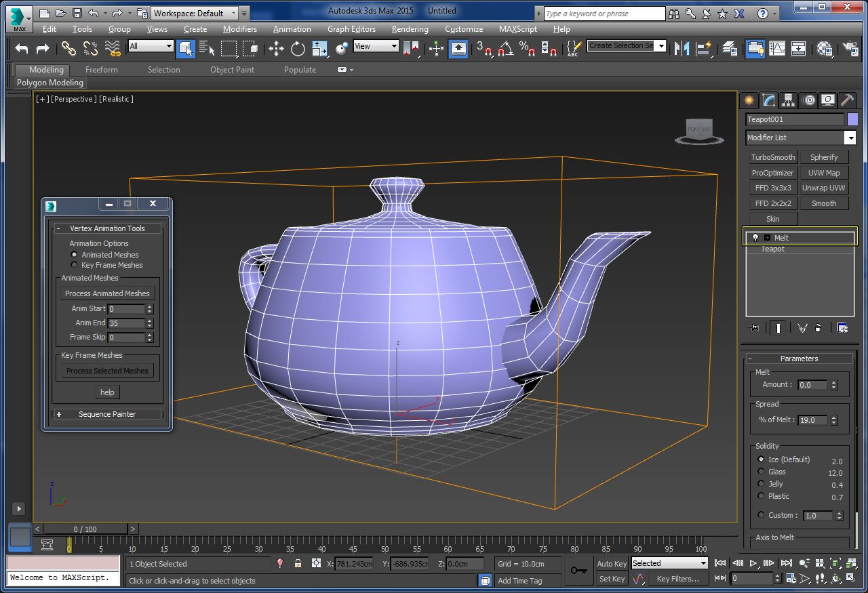Screen dimensions: 868x593
Task: Select the Animated Meshes radio button
Action: click(x=74, y=254)
